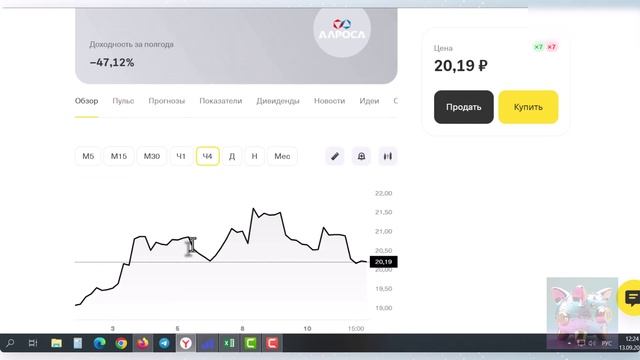
Task: Open the drawing pencil tool on chart
Action: 335,156
